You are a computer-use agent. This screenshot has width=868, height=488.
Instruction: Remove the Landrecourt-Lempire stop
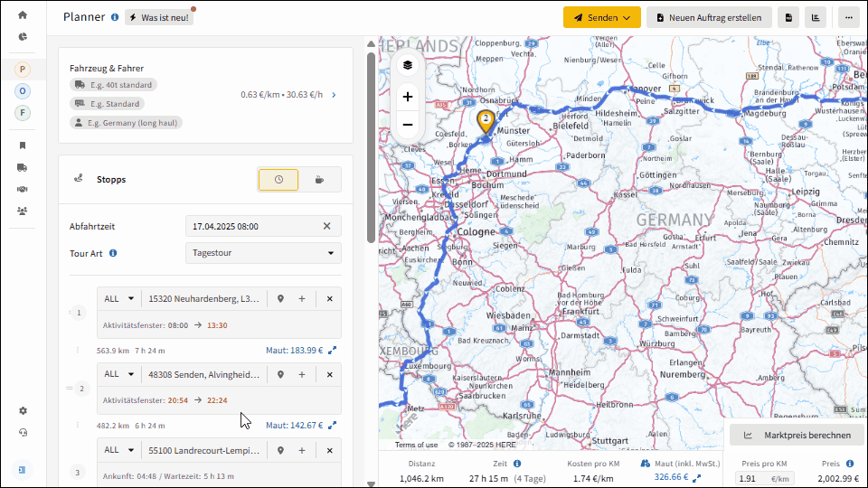329,450
